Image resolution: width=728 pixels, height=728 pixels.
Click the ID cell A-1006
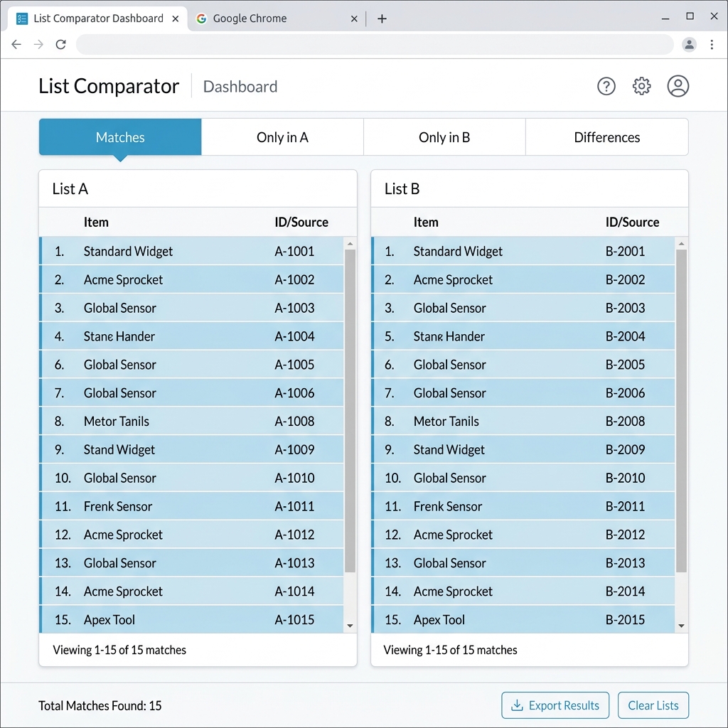click(294, 392)
